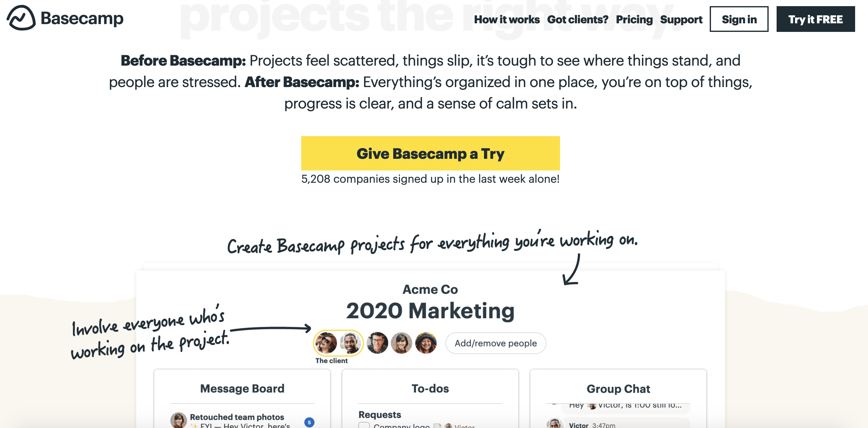
Task: Open the Support page link
Action: click(681, 20)
